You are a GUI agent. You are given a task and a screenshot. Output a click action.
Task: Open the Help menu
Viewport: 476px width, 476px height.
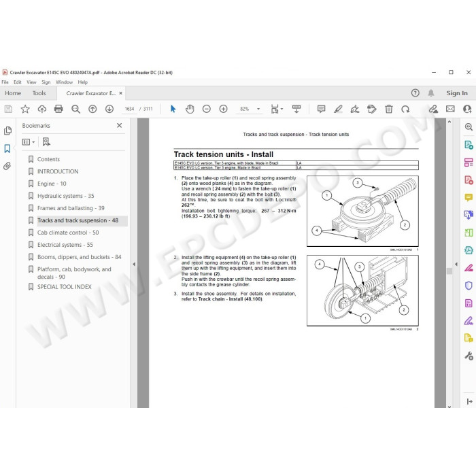point(82,82)
